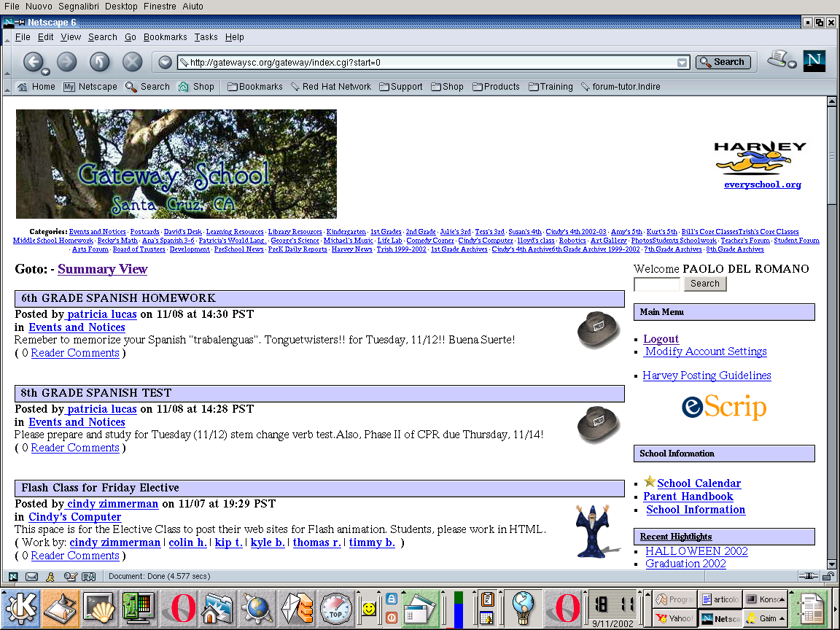Viewport: 840px width, 630px height.
Task: Expand the Support bookmark folder
Action: pyautogui.click(x=401, y=87)
